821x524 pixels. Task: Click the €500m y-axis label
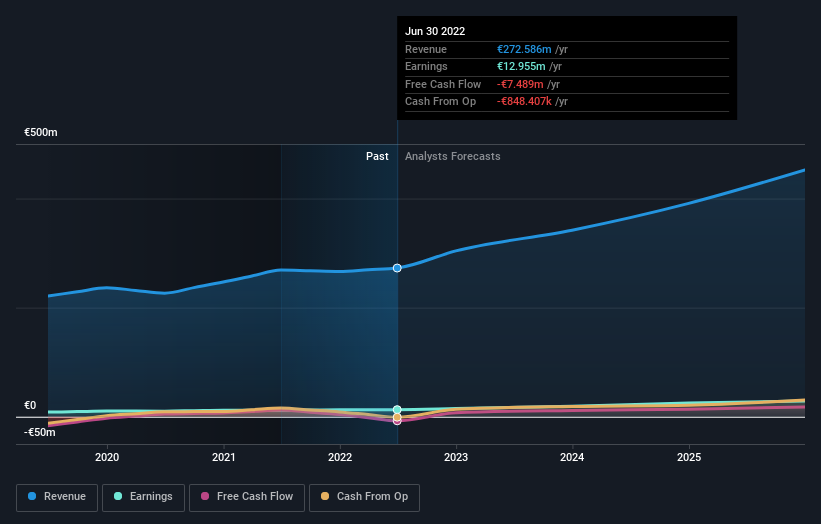tap(41, 132)
